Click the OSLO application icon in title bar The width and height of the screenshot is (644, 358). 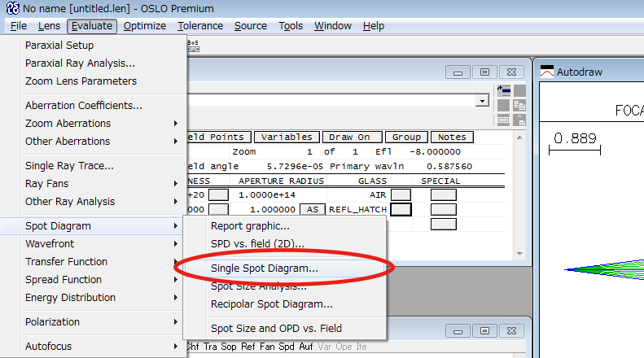pyautogui.click(x=10, y=8)
